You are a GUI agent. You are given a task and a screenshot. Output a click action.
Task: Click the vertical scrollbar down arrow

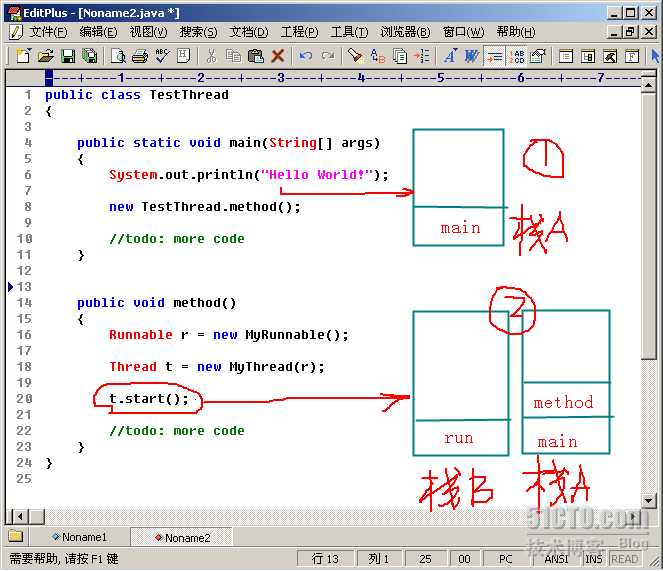point(648,501)
